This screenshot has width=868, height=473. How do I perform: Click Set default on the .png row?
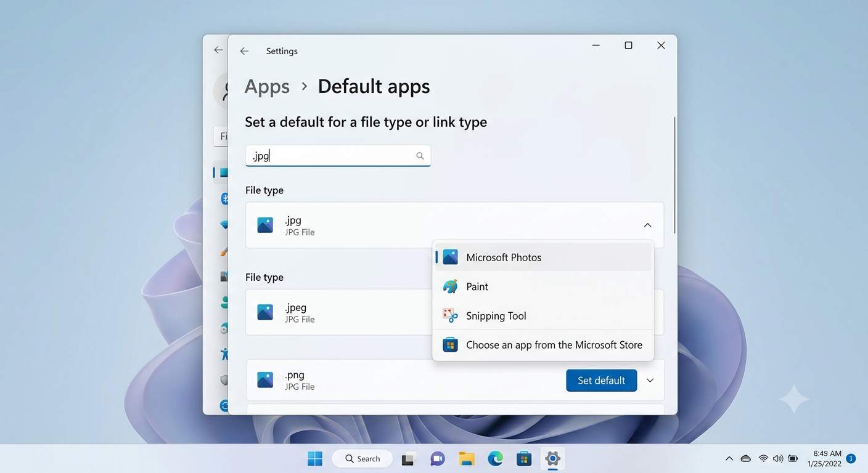pyautogui.click(x=602, y=381)
